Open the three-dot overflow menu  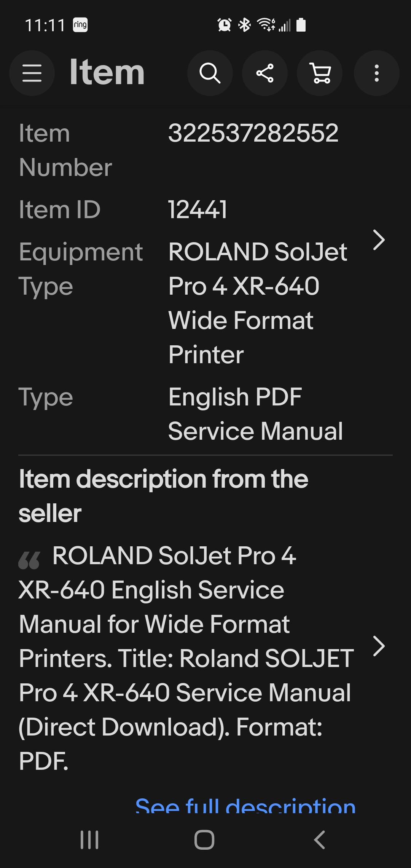click(377, 73)
